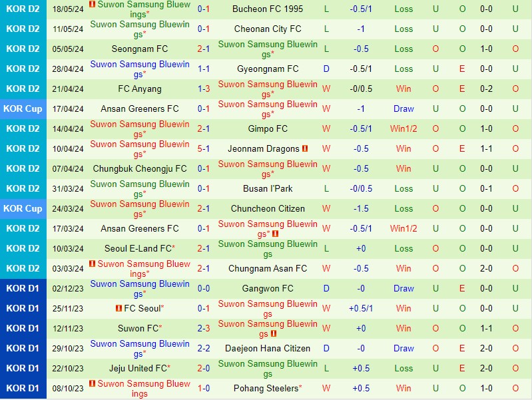532x400 pixels.
Task: Select date 29/10/23
Action: point(68,349)
